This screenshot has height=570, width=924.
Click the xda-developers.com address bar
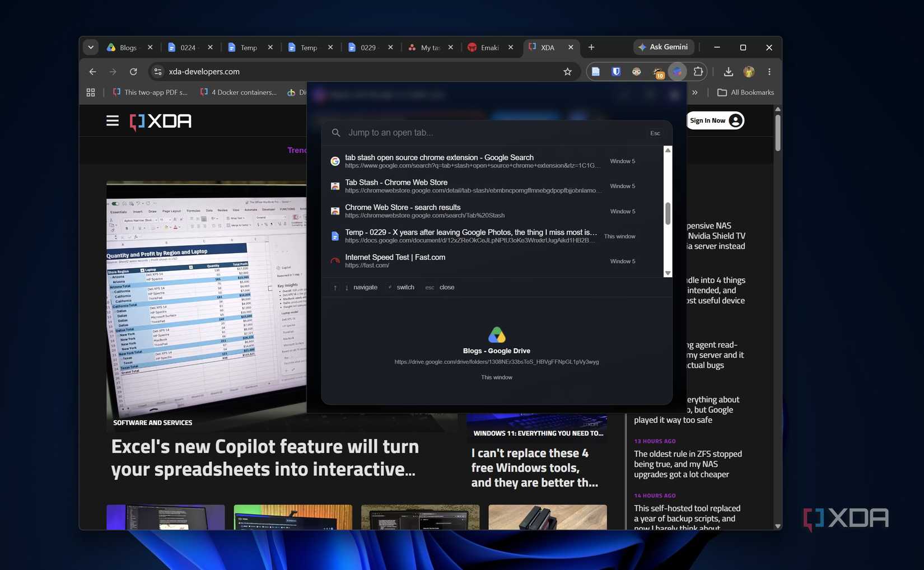(x=364, y=72)
